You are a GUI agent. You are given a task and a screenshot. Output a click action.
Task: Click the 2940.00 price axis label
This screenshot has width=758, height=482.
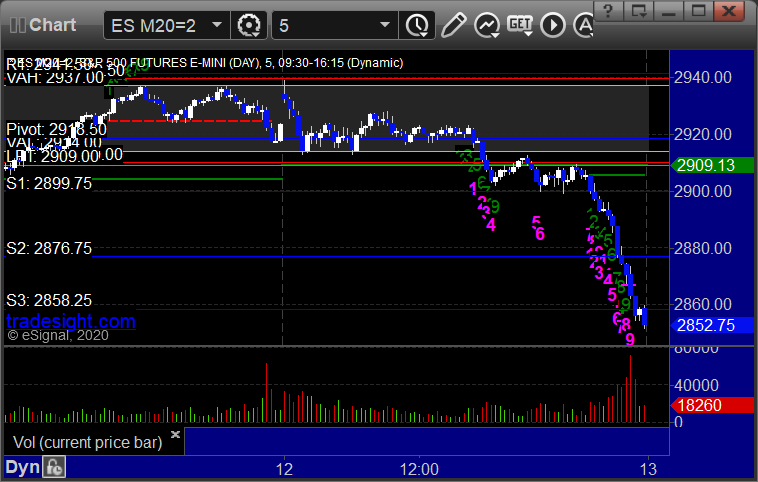[703, 77]
